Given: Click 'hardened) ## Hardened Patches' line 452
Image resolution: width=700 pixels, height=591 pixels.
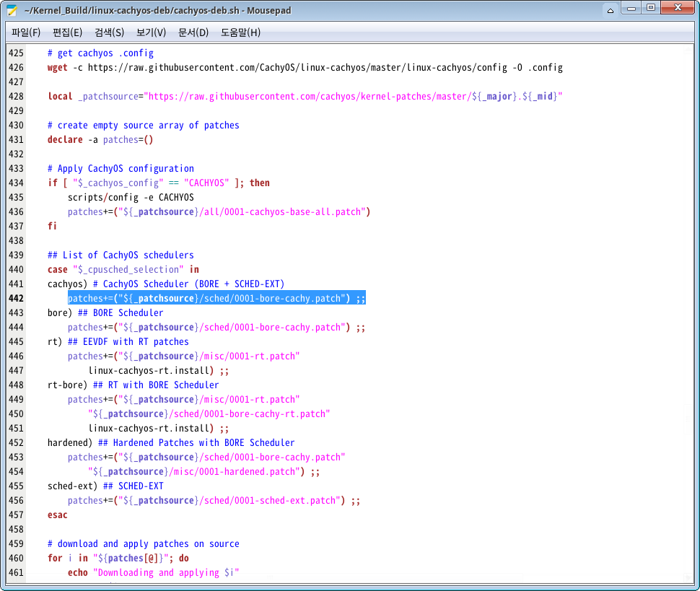Looking at the screenshot, I should point(171,443).
